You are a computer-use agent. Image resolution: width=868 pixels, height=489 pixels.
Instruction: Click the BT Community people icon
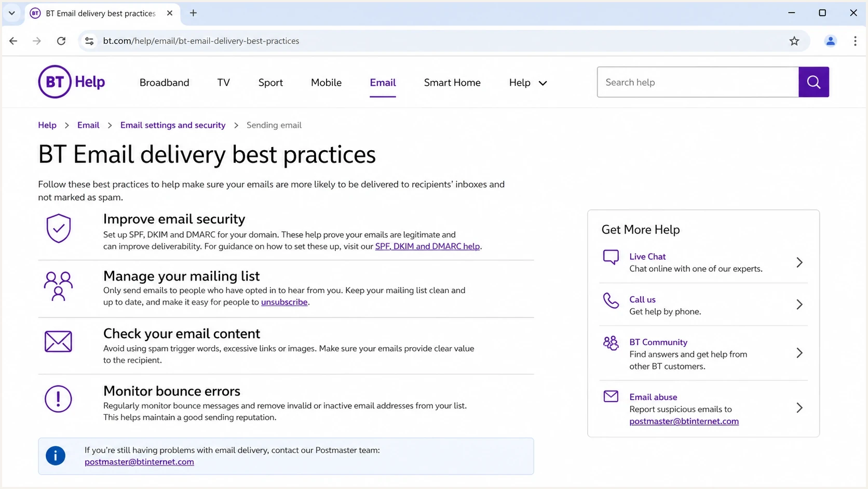tap(611, 343)
